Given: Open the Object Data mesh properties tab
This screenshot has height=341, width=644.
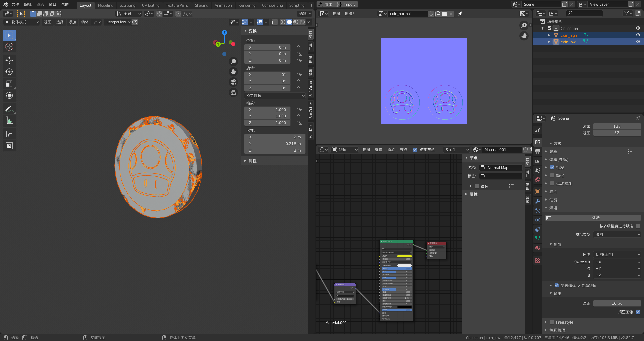Looking at the screenshot, I should coord(538,239).
